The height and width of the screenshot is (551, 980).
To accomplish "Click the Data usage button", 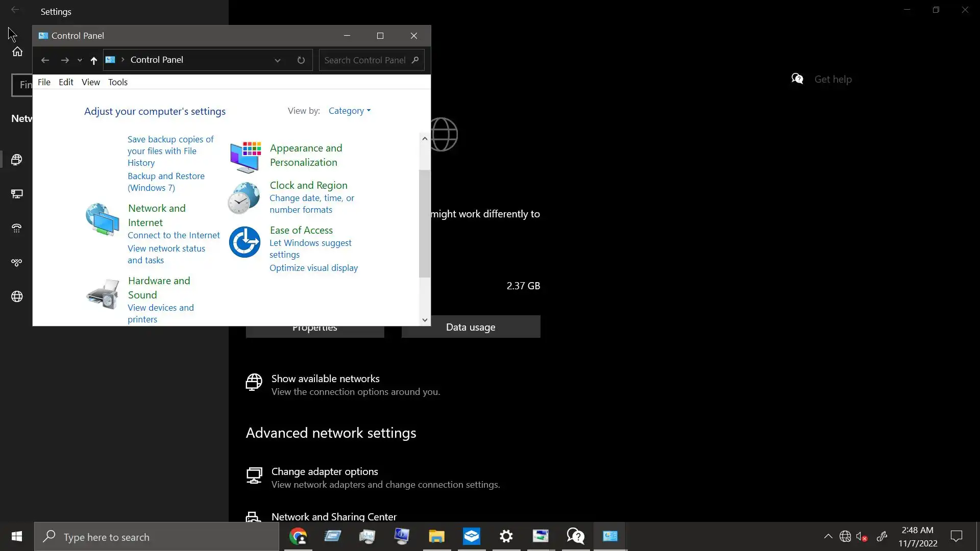I will [x=471, y=327].
